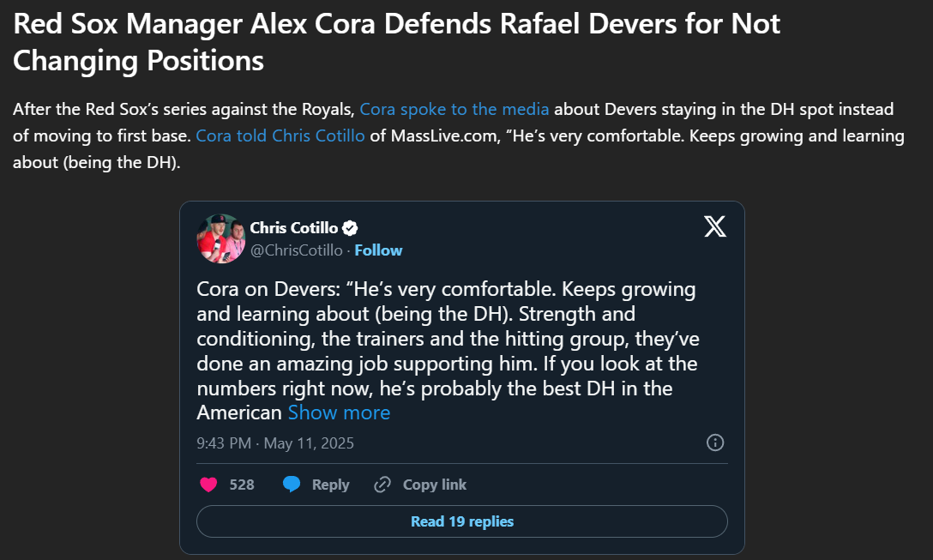Click the tweet body text quoting Cora
This screenshot has width=933, height=560.
(x=446, y=339)
